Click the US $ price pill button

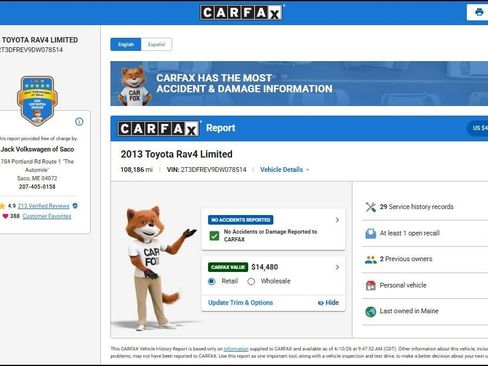pos(478,128)
